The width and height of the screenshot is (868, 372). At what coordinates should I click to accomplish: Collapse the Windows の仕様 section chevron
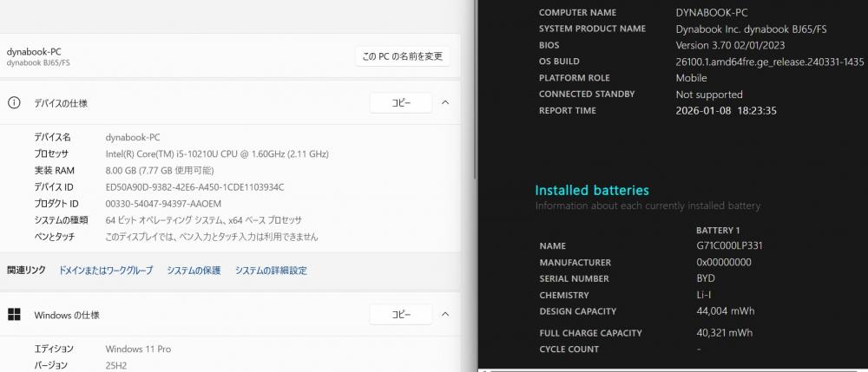pyautogui.click(x=445, y=315)
